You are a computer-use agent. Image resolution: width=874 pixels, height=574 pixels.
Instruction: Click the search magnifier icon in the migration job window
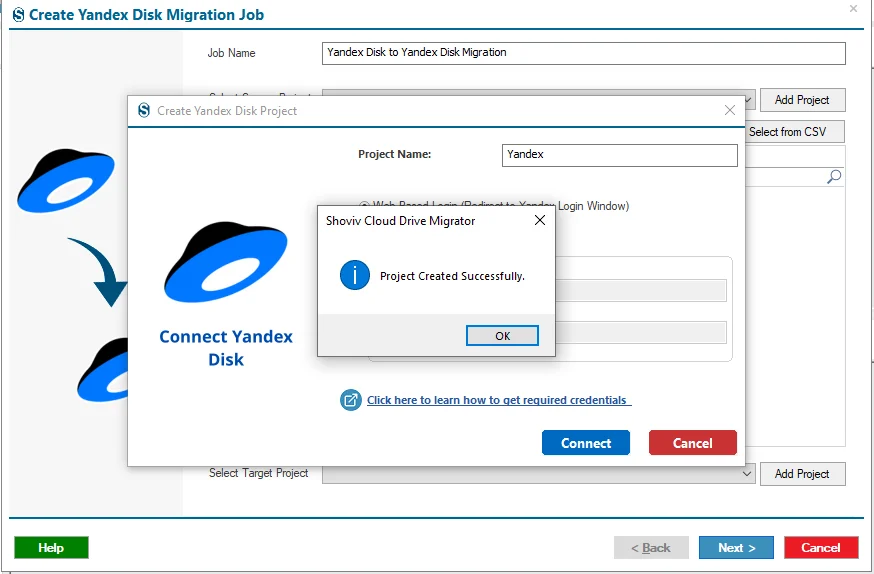[834, 177]
